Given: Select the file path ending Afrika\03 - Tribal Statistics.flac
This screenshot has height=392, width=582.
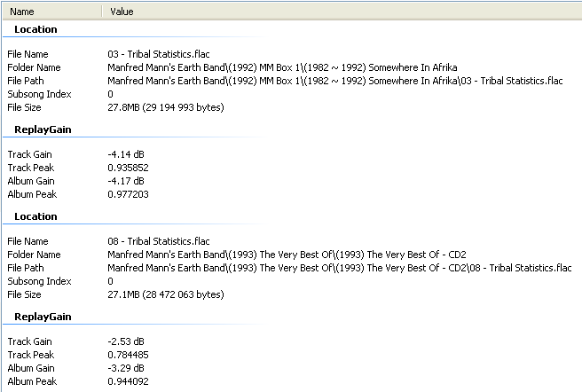Looking at the screenshot, I should click(x=335, y=81).
